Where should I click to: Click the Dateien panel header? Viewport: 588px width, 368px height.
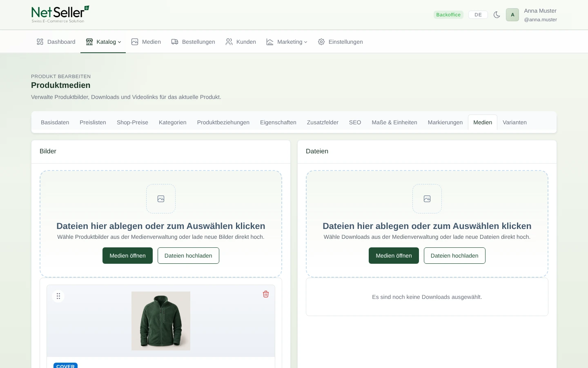pyautogui.click(x=427, y=151)
